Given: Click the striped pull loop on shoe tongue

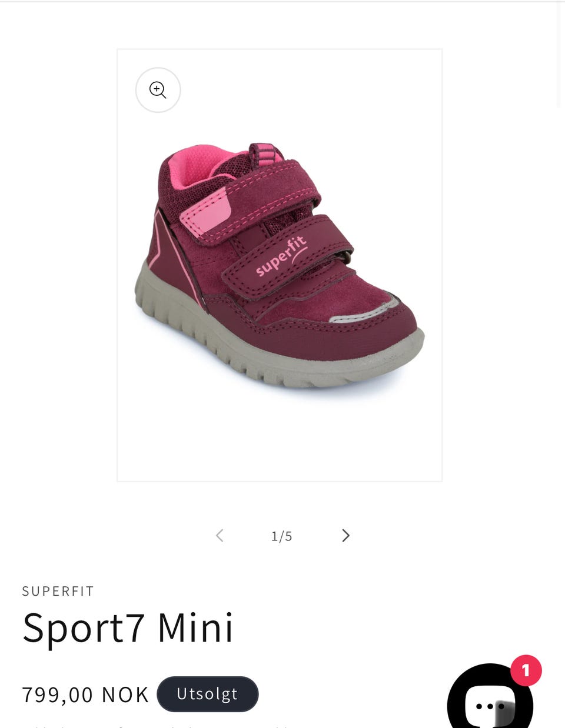Looking at the screenshot, I should tap(265, 153).
